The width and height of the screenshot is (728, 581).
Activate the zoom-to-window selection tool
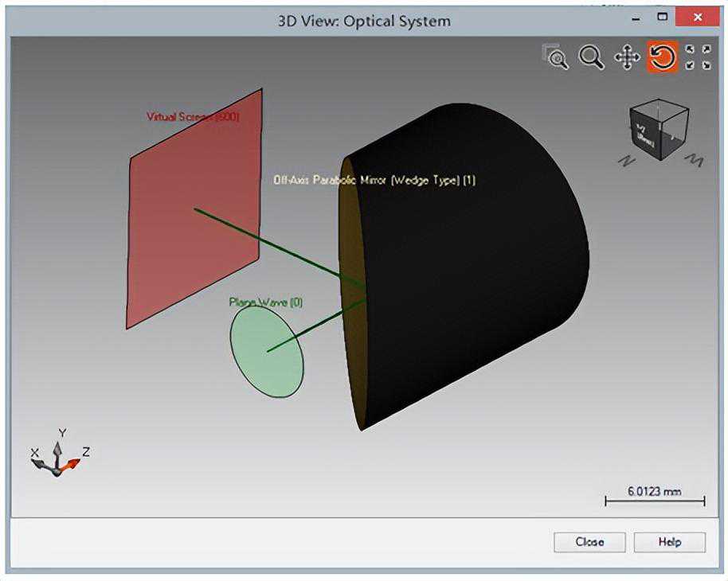coord(555,57)
